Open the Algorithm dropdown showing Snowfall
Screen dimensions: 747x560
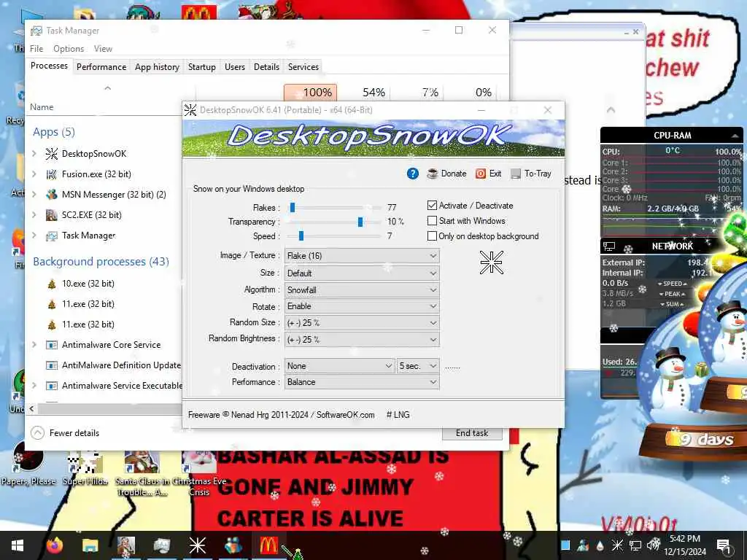(x=362, y=290)
